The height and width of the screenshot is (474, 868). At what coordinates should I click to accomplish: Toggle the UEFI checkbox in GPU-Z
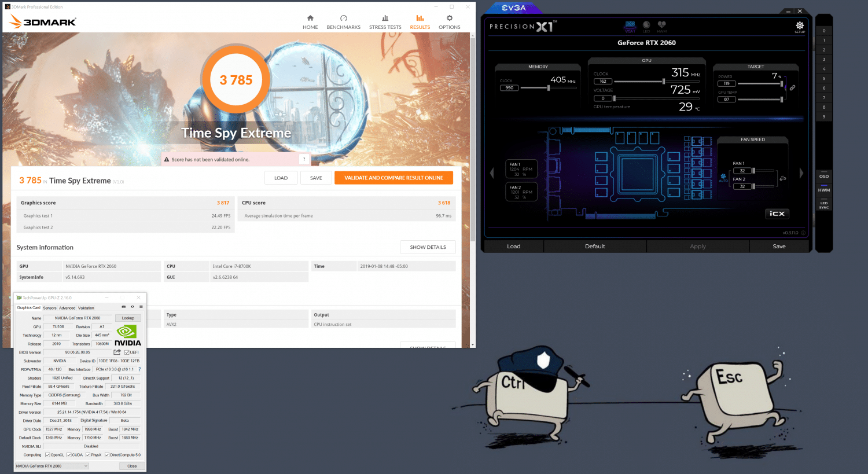click(x=127, y=352)
